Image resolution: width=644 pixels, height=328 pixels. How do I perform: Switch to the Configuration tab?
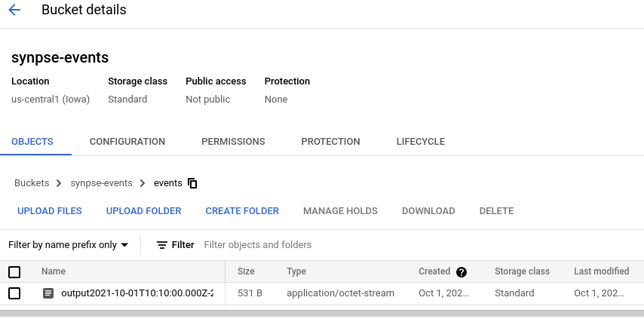127,142
